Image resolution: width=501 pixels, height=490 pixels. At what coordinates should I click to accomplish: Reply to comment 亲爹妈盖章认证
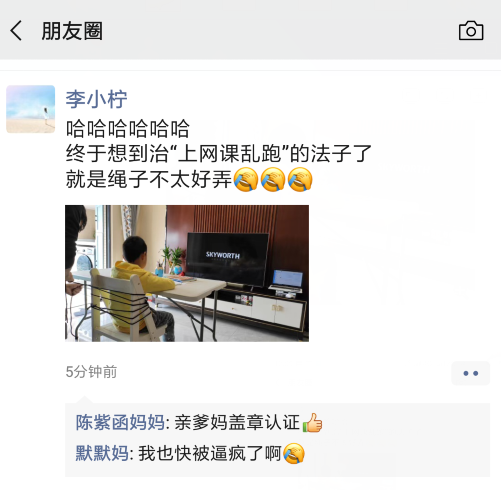coord(237,423)
